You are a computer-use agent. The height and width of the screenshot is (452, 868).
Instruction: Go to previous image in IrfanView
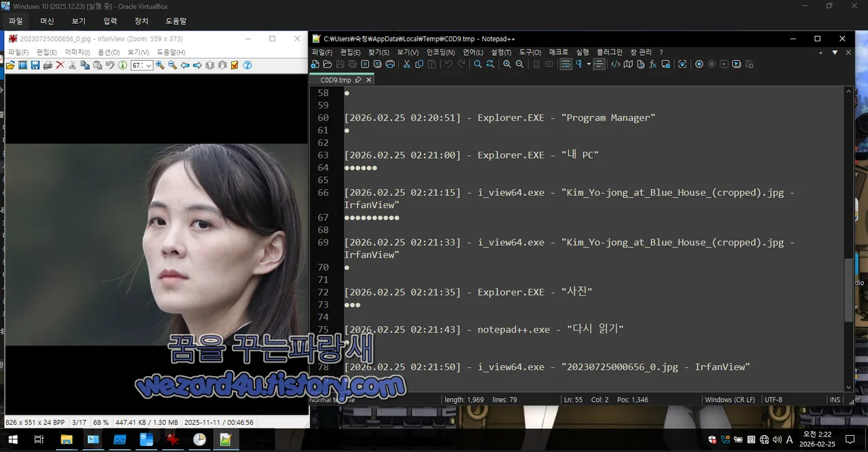click(184, 65)
